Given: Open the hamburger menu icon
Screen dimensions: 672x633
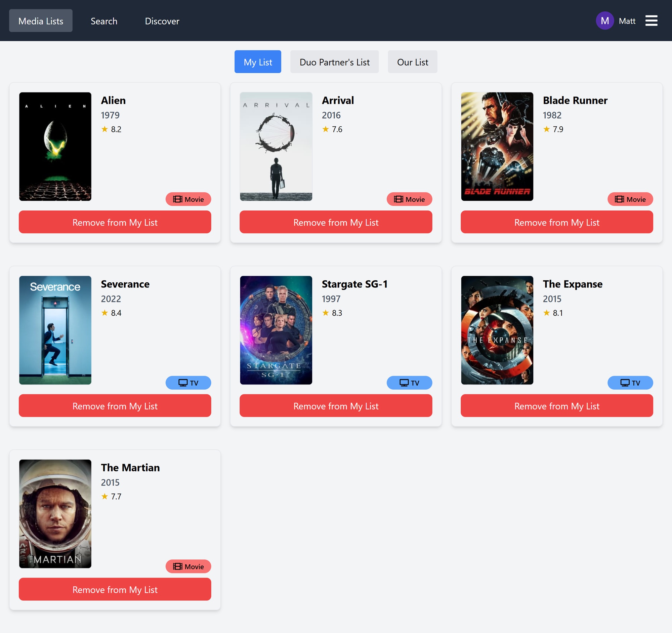Looking at the screenshot, I should (x=651, y=21).
